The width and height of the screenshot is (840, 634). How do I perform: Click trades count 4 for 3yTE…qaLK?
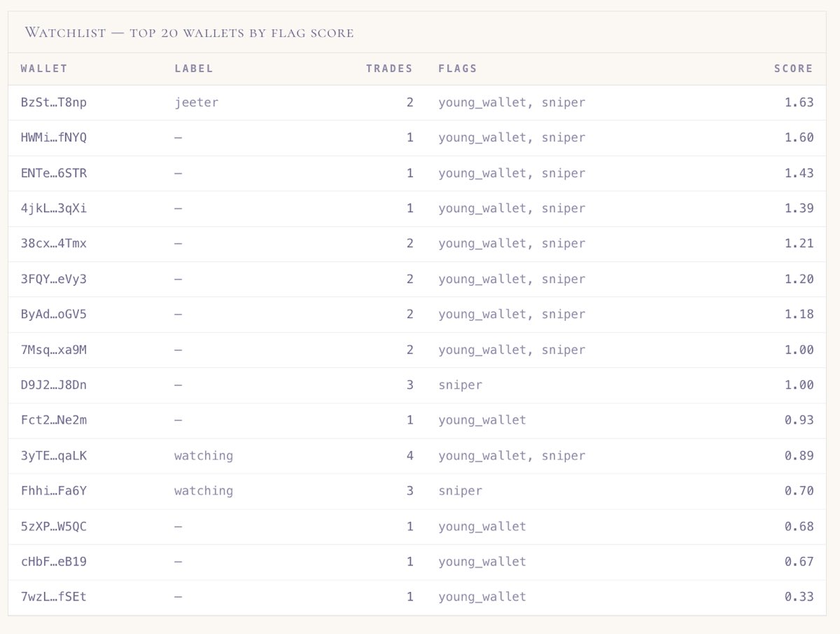[410, 455]
